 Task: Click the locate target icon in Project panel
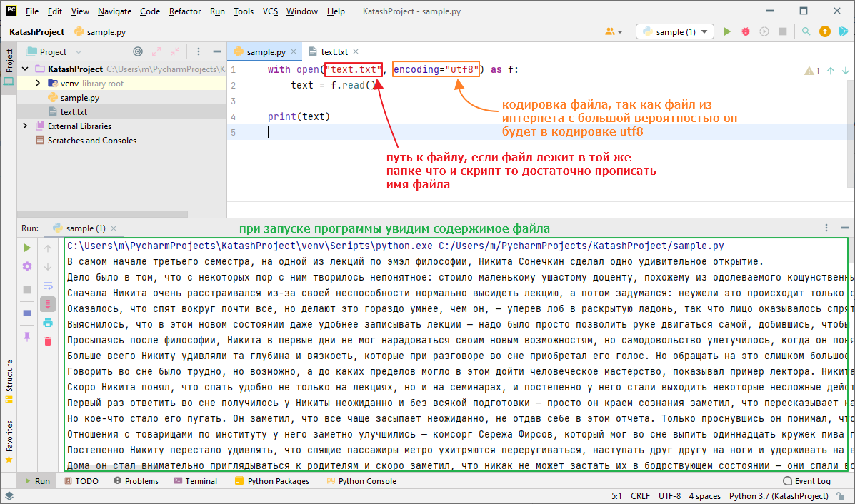click(138, 51)
